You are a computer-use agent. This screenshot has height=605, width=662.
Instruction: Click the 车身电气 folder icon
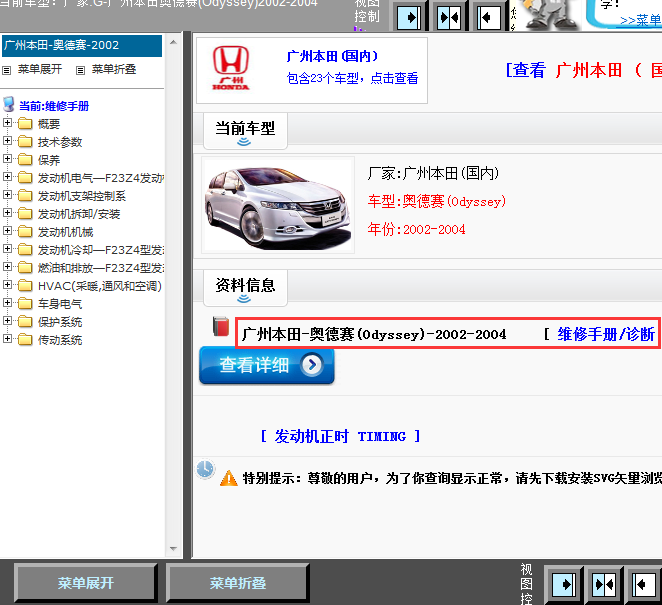pos(25,304)
